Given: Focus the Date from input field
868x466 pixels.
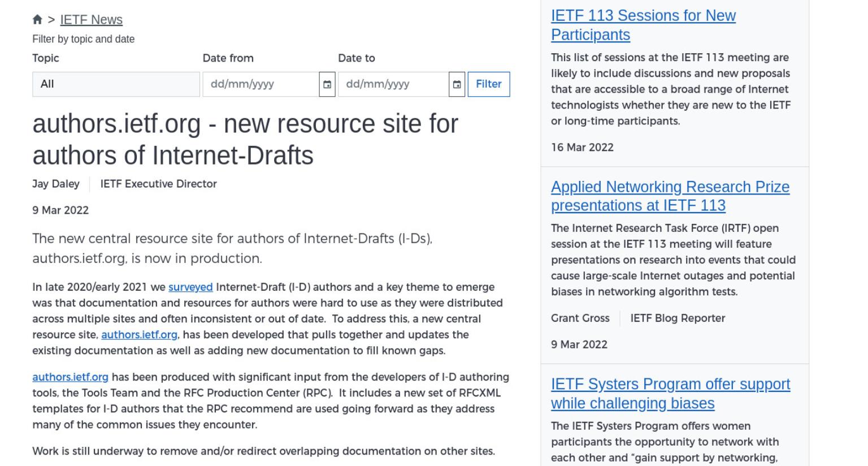Looking at the screenshot, I should coord(261,84).
